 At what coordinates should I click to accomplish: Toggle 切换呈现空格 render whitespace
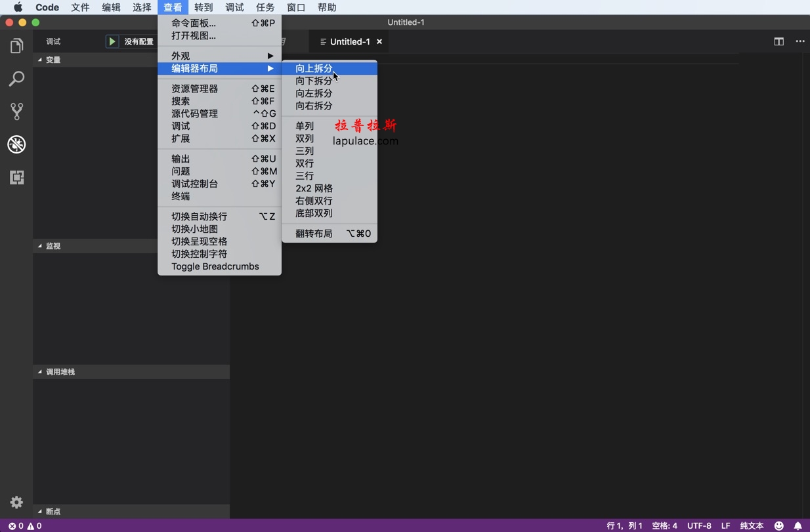coord(219,241)
